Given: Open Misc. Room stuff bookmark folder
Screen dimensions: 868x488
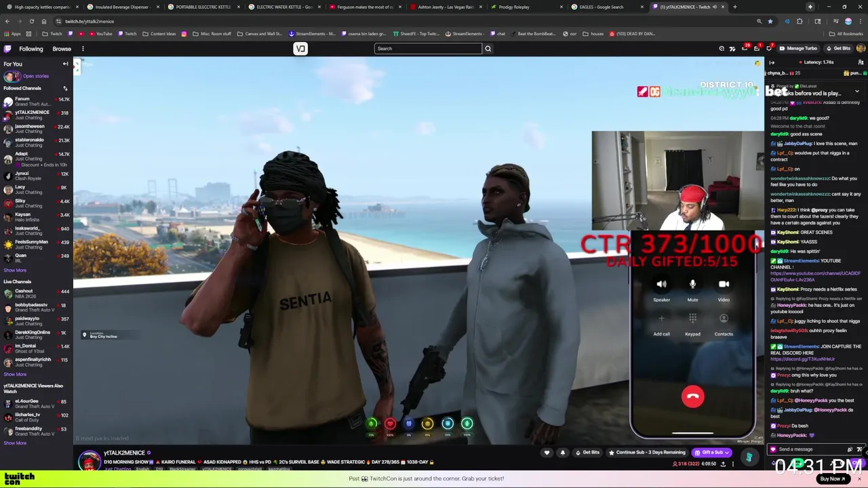Looking at the screenshot, I should 212,33.
